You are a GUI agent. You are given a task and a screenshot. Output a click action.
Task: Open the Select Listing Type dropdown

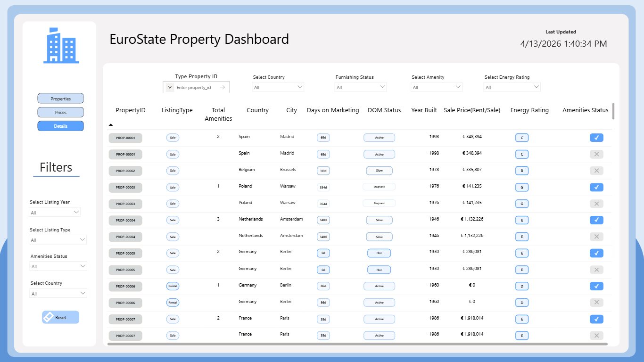click(58, 240)
